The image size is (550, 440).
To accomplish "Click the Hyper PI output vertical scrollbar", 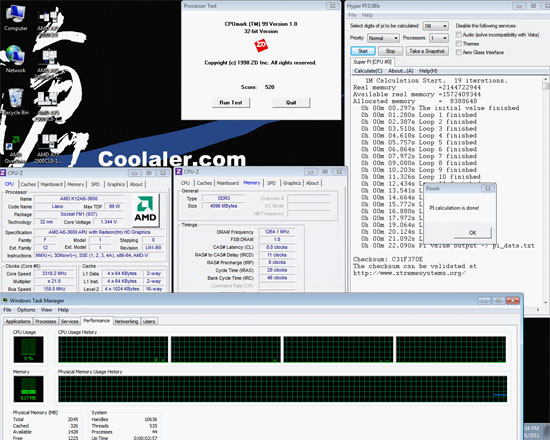I will point(545,192).
